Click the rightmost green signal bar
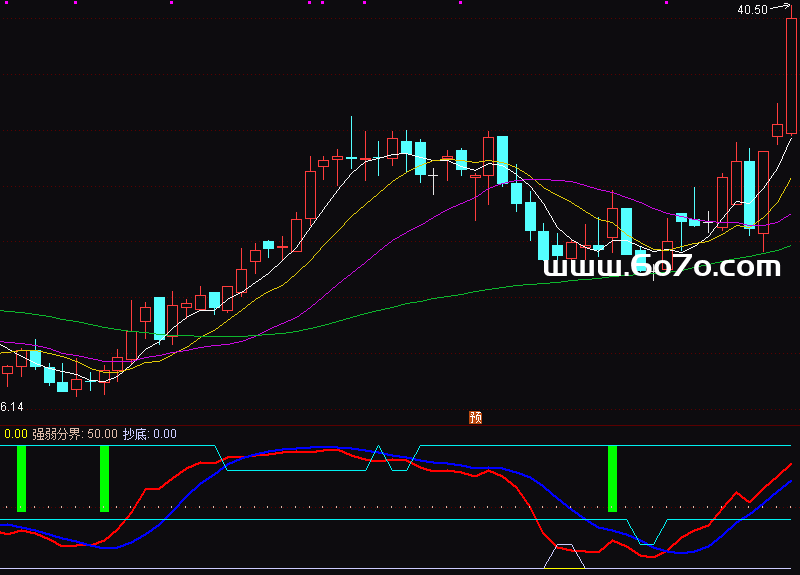This screenshot has width=800, height=575. [x=613, y=478]
